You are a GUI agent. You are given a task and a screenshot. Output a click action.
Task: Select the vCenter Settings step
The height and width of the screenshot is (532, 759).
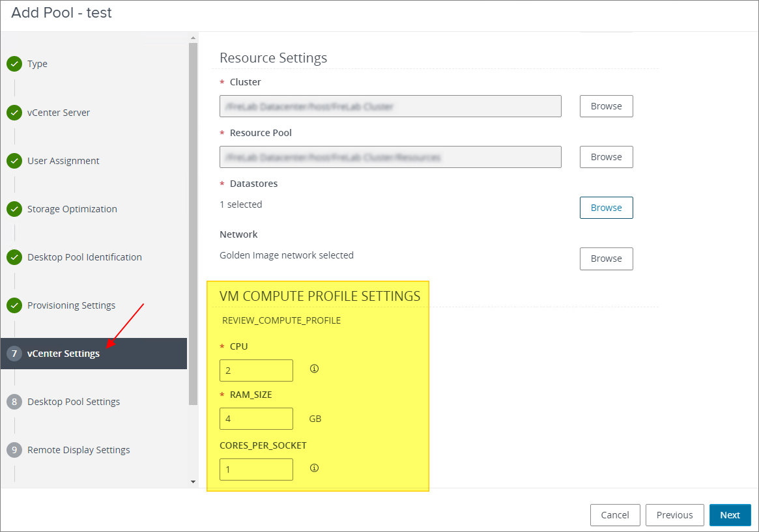point(63,354)
